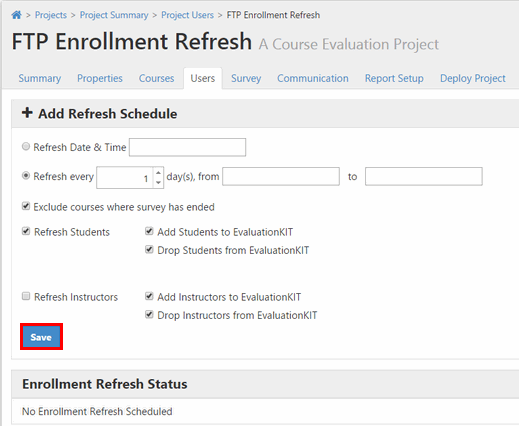Click the days number field showing 1
Screen dimensions: 519x426
(x=125, y=178)
